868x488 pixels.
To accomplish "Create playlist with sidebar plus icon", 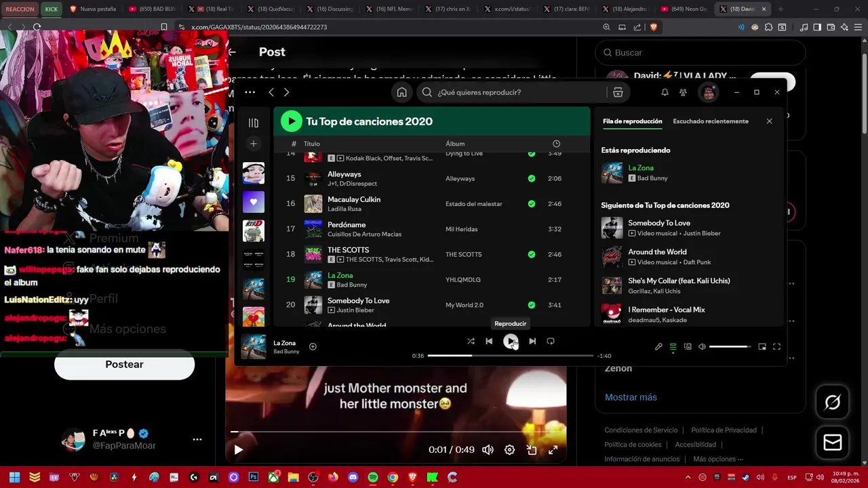I will point(254,144).
